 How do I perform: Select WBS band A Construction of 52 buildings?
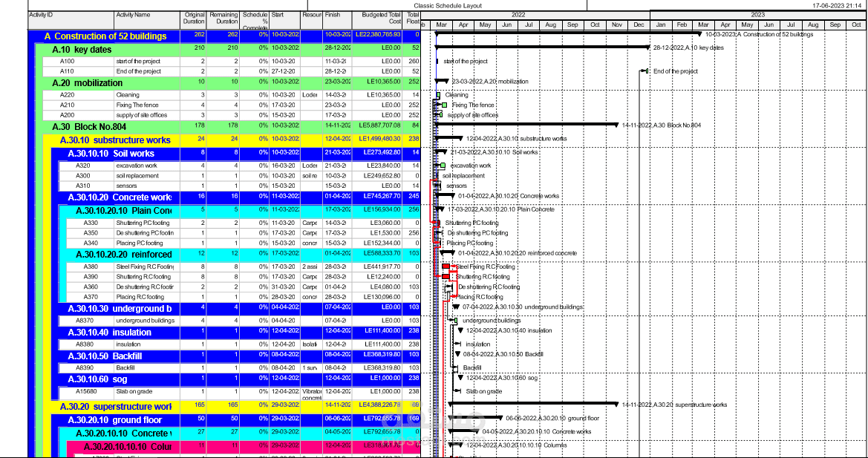tap(224, 36)
